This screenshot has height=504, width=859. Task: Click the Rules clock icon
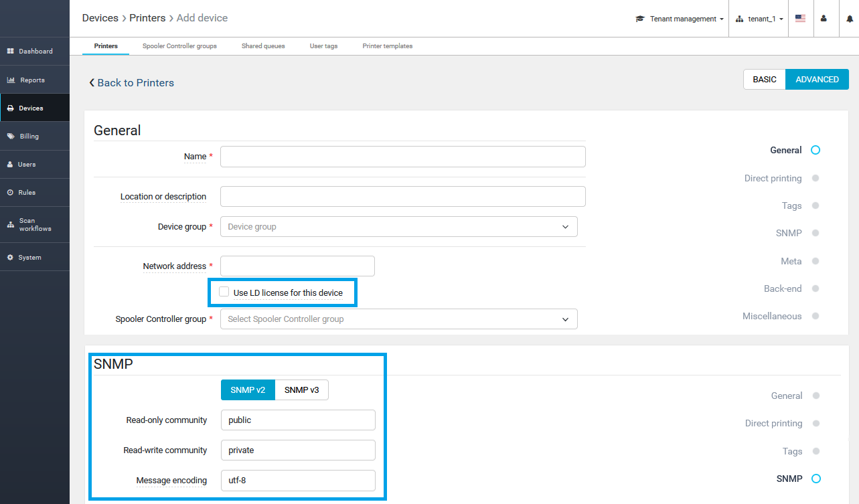click(x=10, y=193)
